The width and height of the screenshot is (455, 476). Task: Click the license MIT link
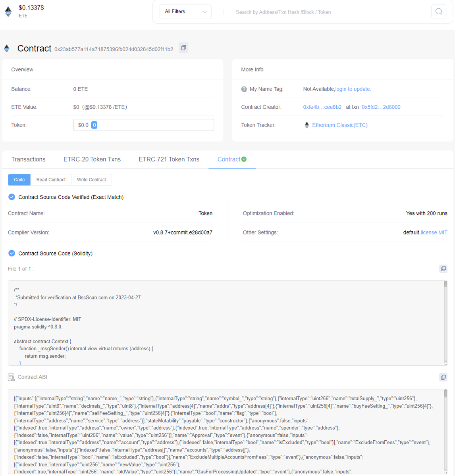point(434,232)
